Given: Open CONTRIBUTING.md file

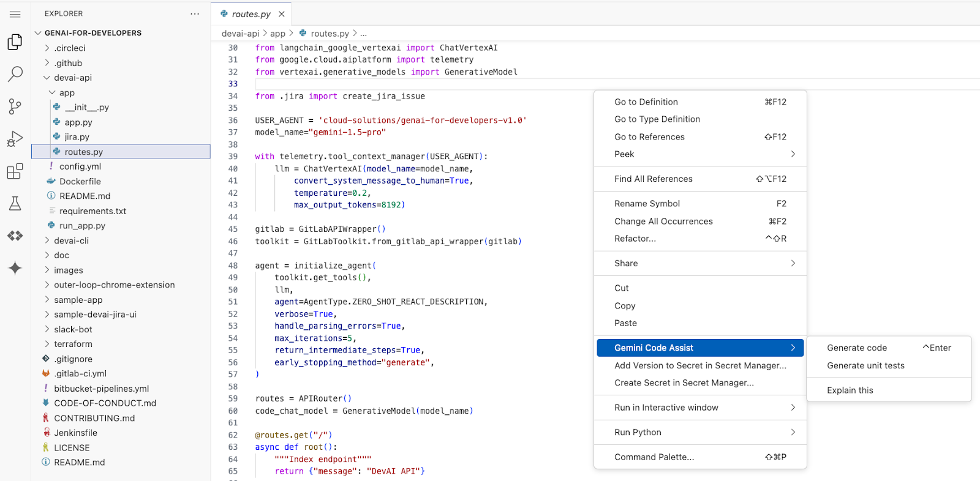Looking at the screenshot, I should pyautogui.click(x=121, y=418).
